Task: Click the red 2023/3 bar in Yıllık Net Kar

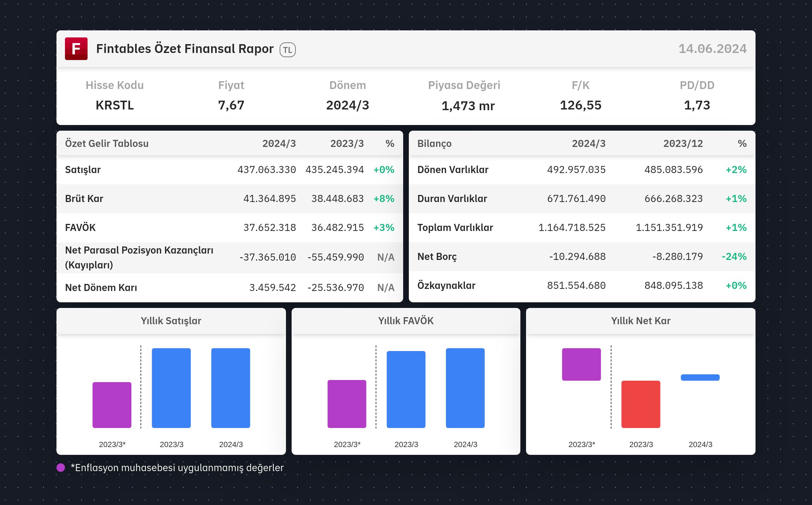Action: 641,404
